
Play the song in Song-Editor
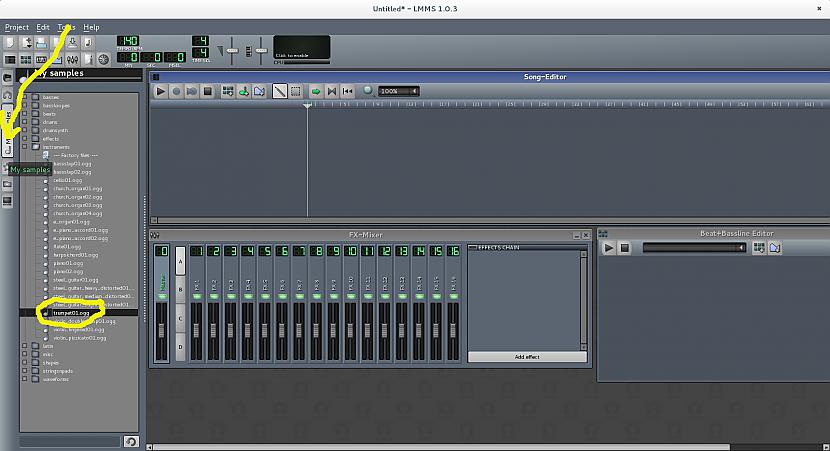160,91
